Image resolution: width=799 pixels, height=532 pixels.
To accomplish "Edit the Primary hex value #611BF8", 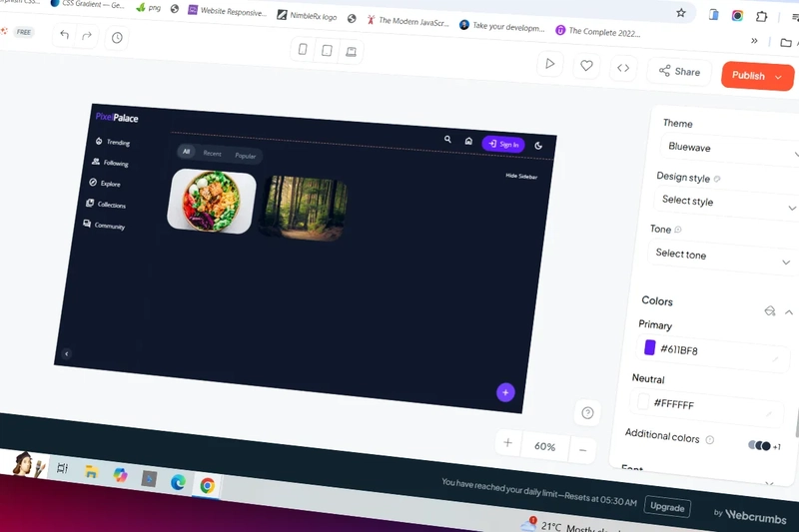I will click(679, 349).
